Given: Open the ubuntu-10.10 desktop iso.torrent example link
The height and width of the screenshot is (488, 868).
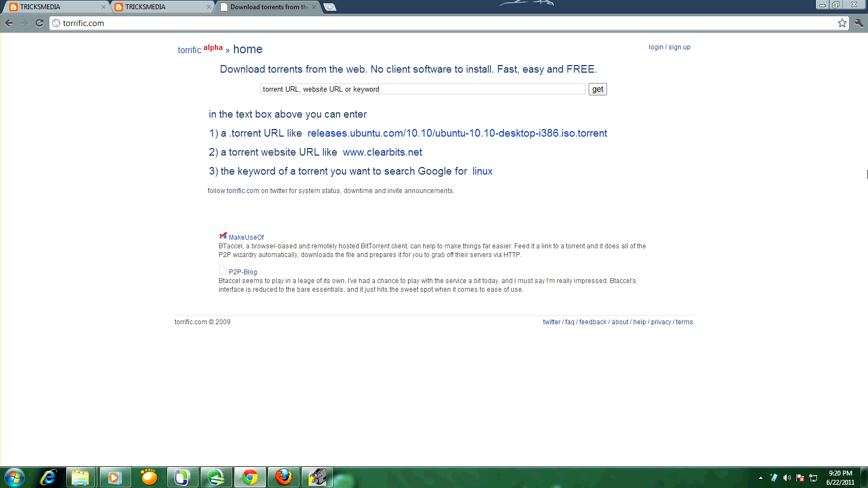Looking at the screenshot, I should 457,133.
